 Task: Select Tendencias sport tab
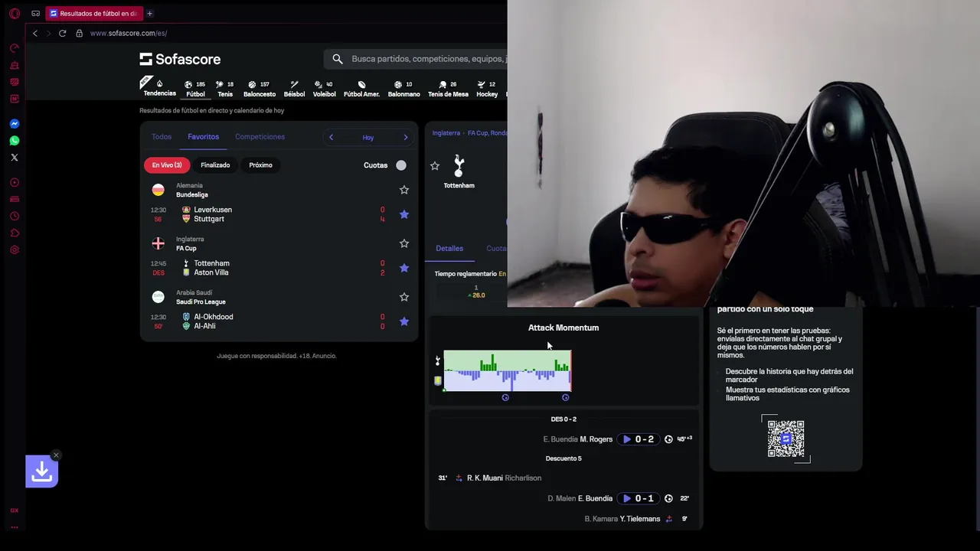(x=159, y=88)
